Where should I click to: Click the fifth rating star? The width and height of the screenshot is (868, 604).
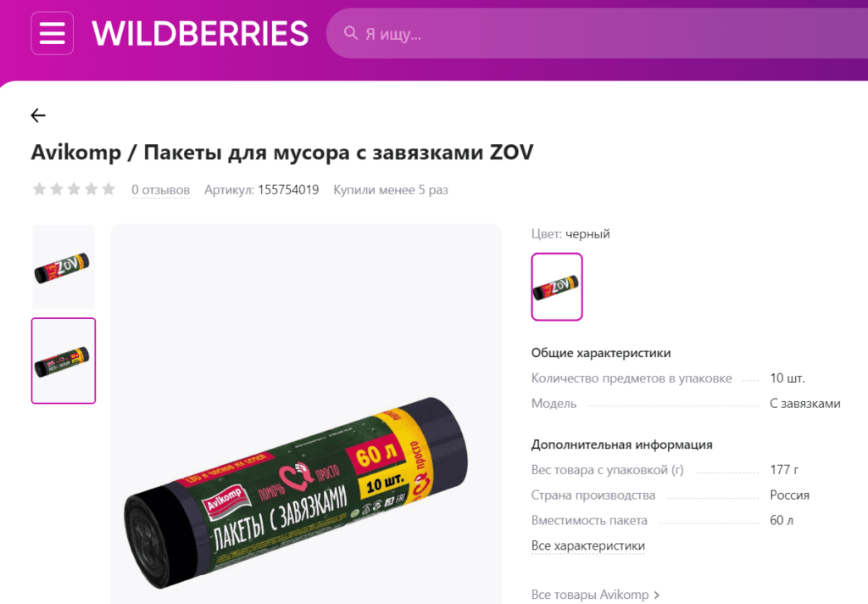coord(108,189)
